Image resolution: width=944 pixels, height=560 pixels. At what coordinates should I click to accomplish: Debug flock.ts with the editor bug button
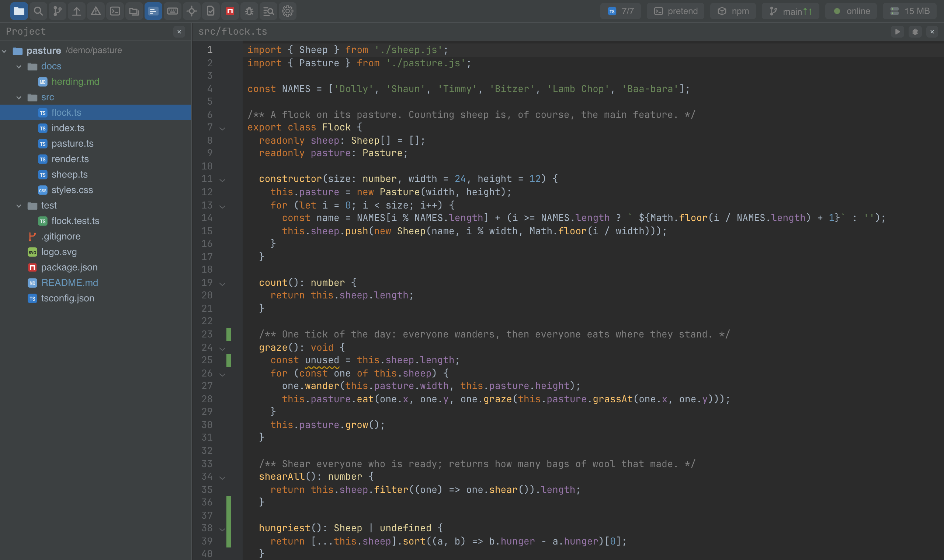tap(915, 32)
